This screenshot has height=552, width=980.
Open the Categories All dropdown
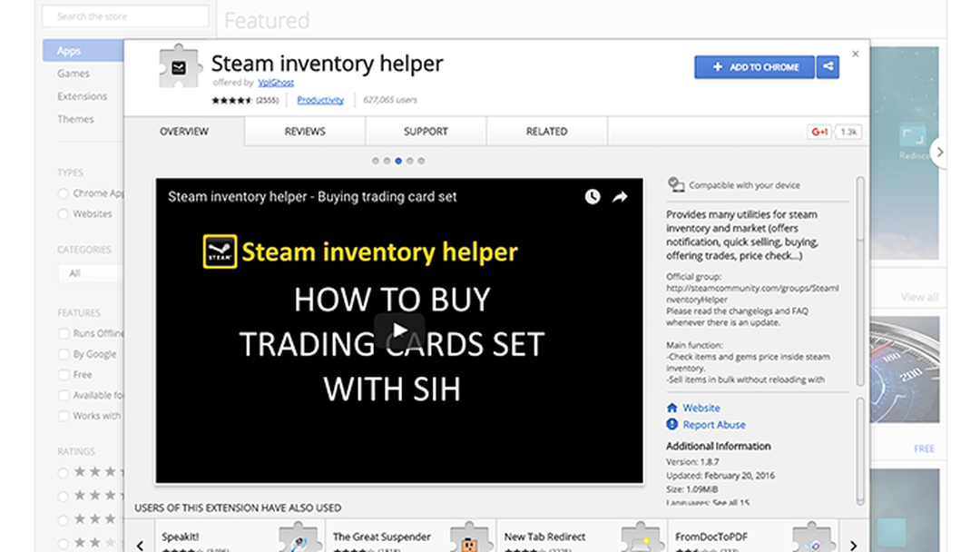90,273
